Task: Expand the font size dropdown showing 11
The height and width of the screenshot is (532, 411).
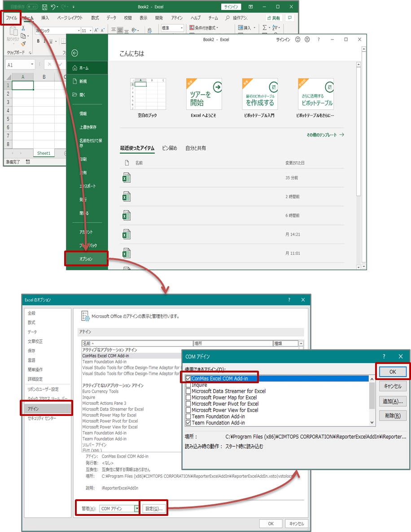Action: click(x=90, y=30)
